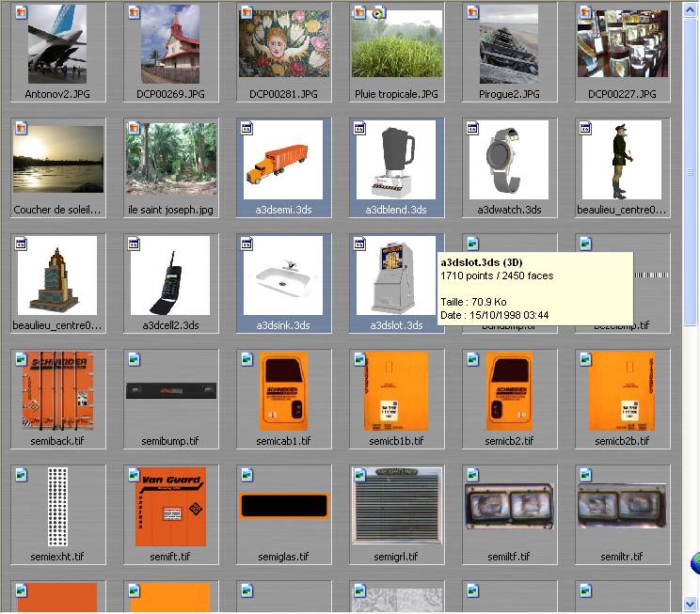Image resolution: width=700 pixels, height=614 pixels.
Task: Select the Pirogue2.JPG boat thumbnail
Action: pos(509,44)
